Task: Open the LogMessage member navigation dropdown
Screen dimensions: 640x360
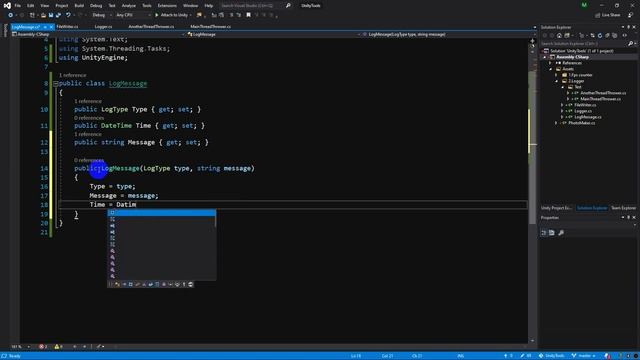Action: click(449, 35)
